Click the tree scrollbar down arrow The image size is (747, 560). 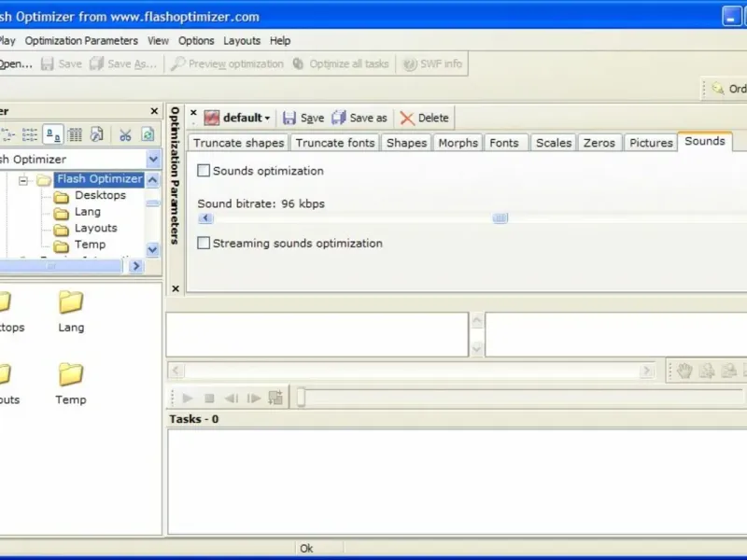(x=152, y=249)
